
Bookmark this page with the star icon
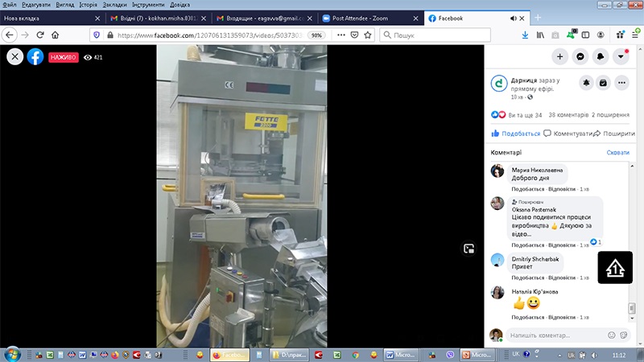point(368,35)
